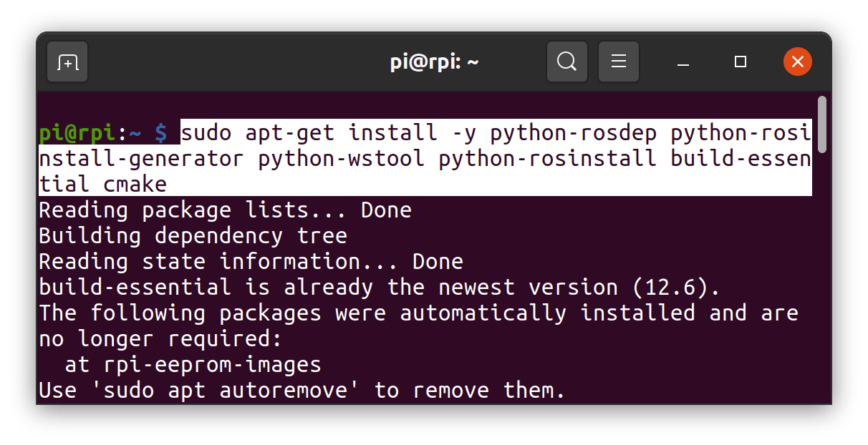Click the "Building dependency tree" line
The height and width of the screenshot is (445, 868).
[x=193, y=236]
